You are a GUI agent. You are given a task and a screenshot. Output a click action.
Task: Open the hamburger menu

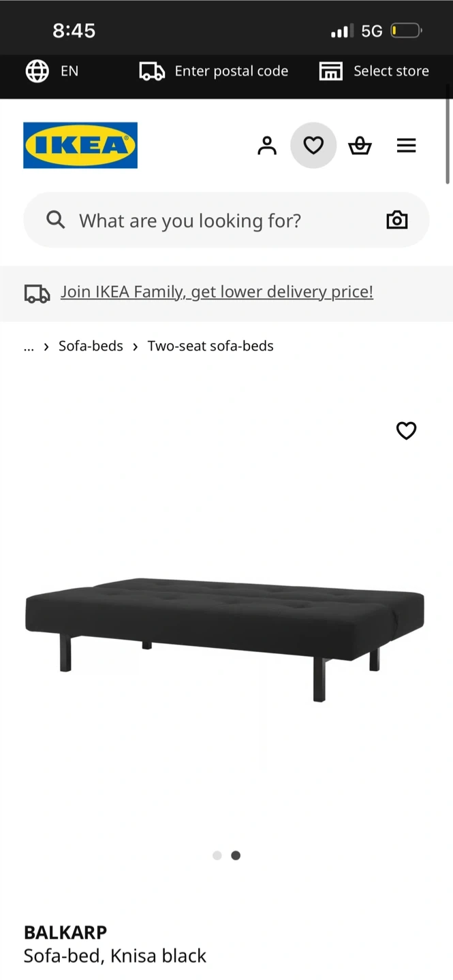(406, 145)
